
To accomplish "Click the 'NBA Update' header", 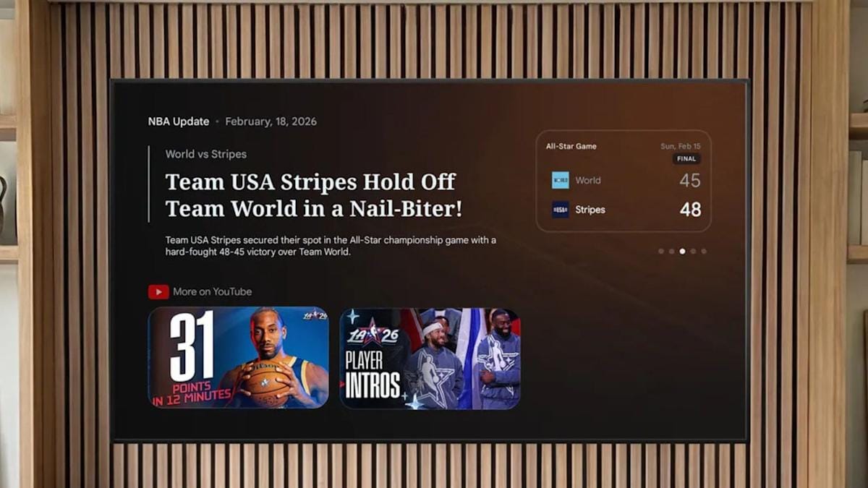I will tap(177, 121).
